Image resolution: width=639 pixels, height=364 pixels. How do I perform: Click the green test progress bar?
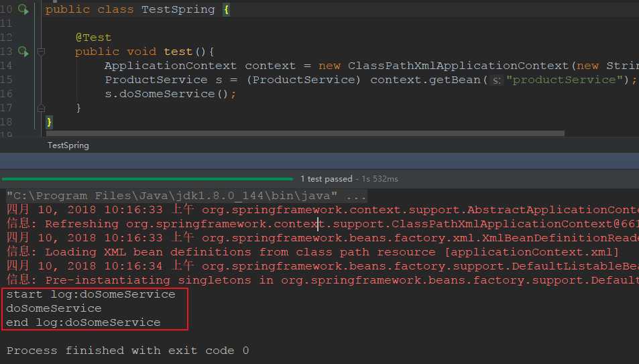coord(147,179)
